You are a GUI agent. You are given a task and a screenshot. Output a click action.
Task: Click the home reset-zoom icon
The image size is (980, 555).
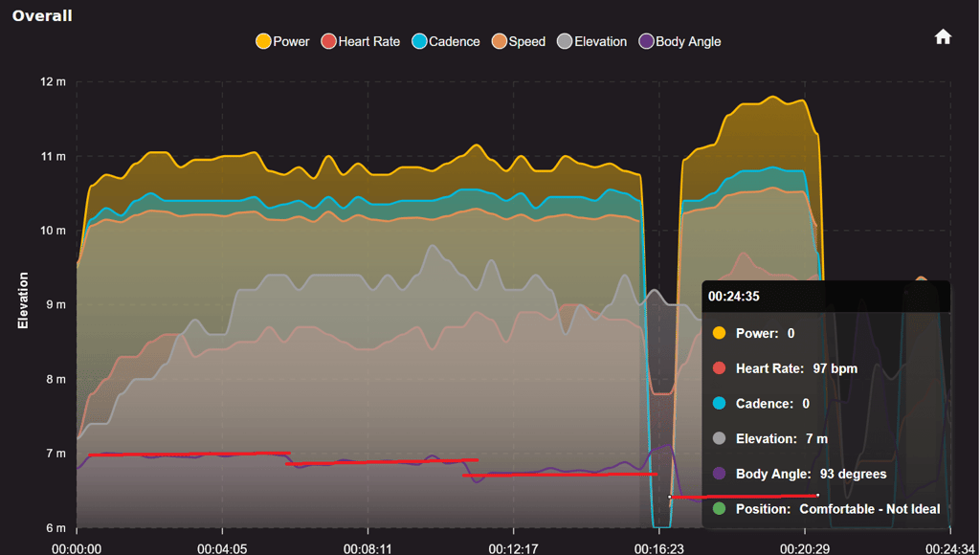point(943,37)
